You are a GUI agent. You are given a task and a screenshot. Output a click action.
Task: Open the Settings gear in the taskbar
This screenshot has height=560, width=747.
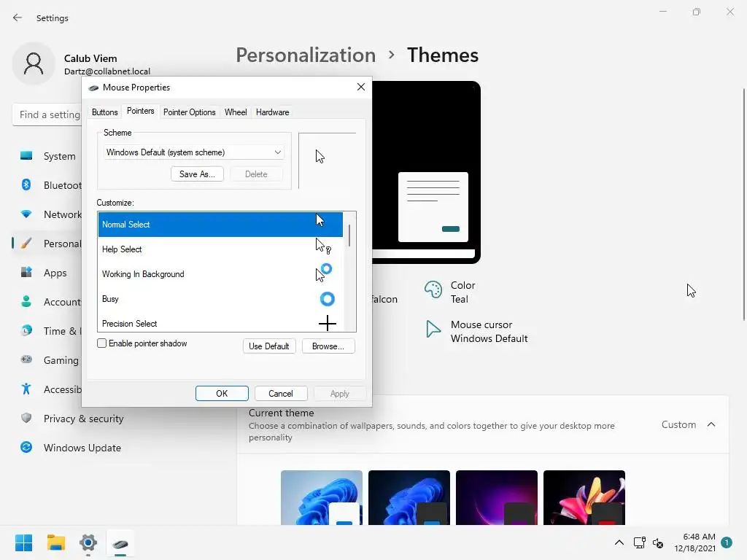tap(88, 542)
